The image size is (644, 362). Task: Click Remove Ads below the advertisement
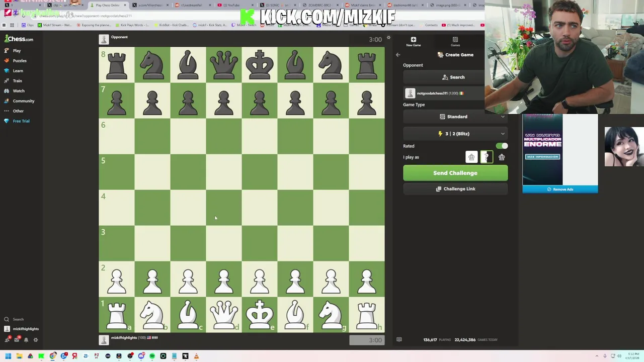560,190
